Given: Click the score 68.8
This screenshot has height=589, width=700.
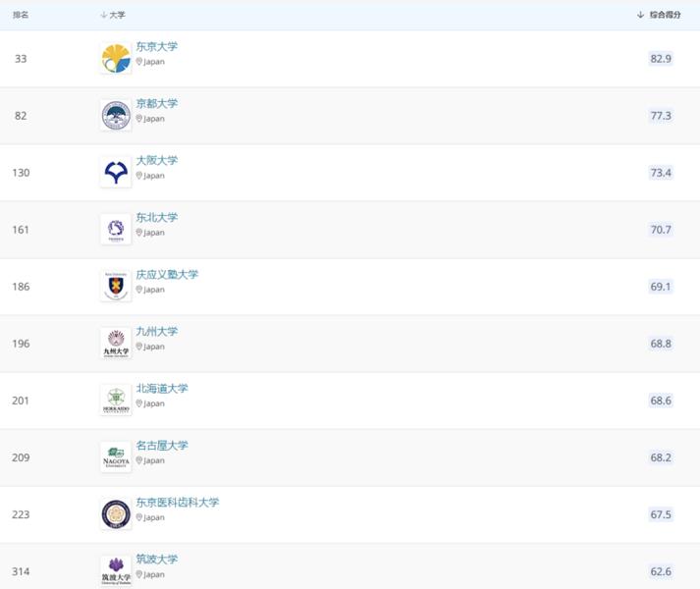Looking at the screenshot, I should (x=661, y=344).
